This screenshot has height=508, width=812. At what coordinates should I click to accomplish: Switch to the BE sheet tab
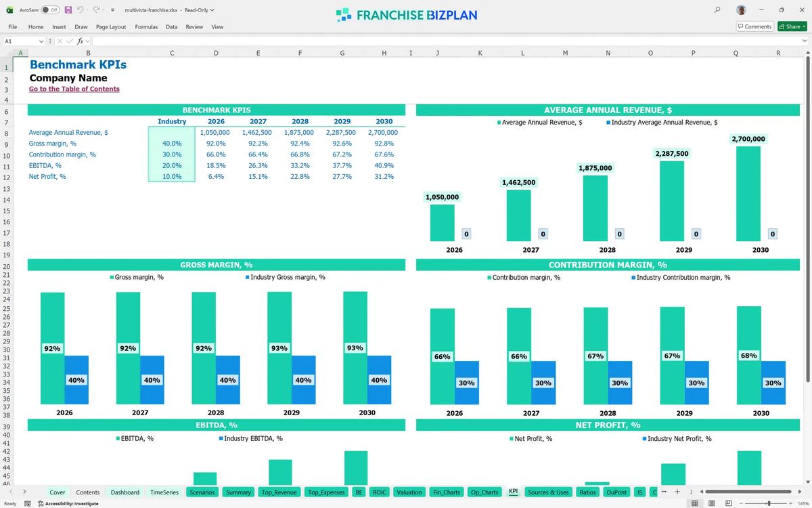pyautogui.click(x=359, y=492)
